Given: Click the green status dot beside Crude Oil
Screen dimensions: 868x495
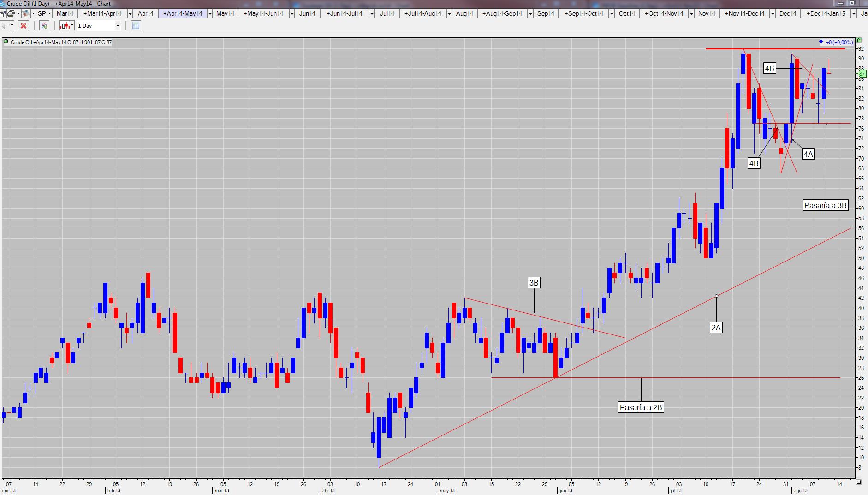Looking at the screenshot, I should coord(6,42).
